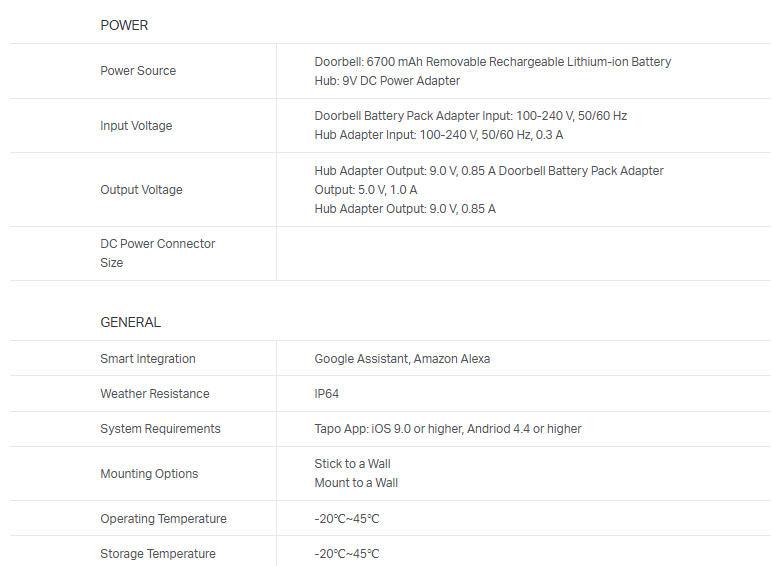
Task: Select the Operating Temperature row label
Action: [x=163, y=519]
